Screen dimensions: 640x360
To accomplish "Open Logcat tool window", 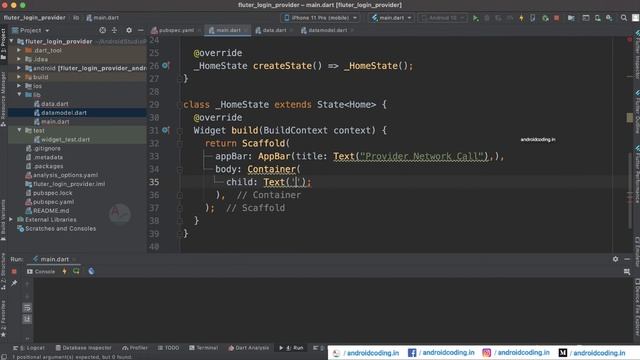I will [x=29, y=348].
